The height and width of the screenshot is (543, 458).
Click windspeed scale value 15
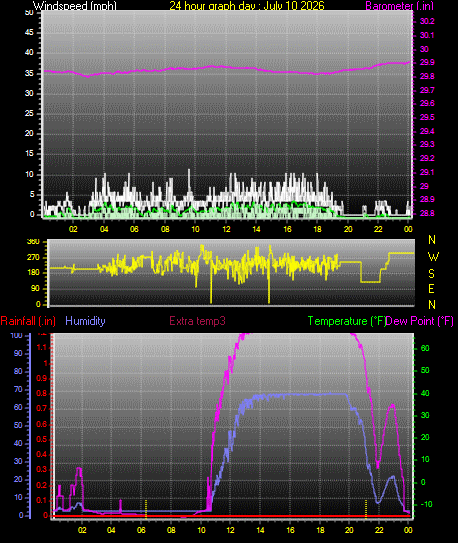pos(29,154)
